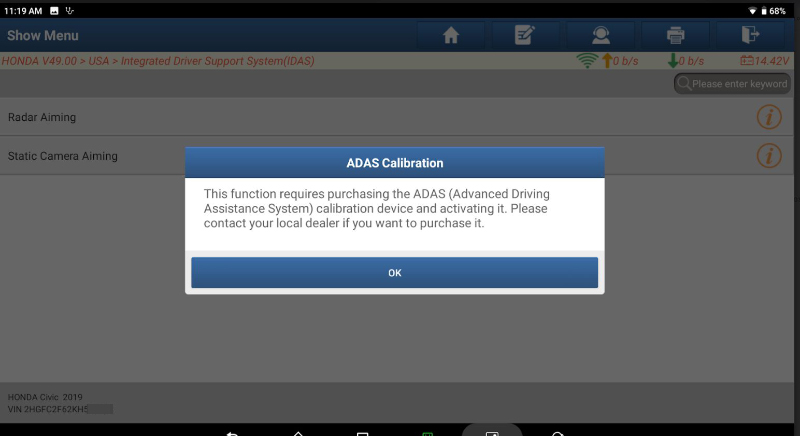Open info for Radar Aiming
The width and height of the screenshot is (800, 436).
769,117
